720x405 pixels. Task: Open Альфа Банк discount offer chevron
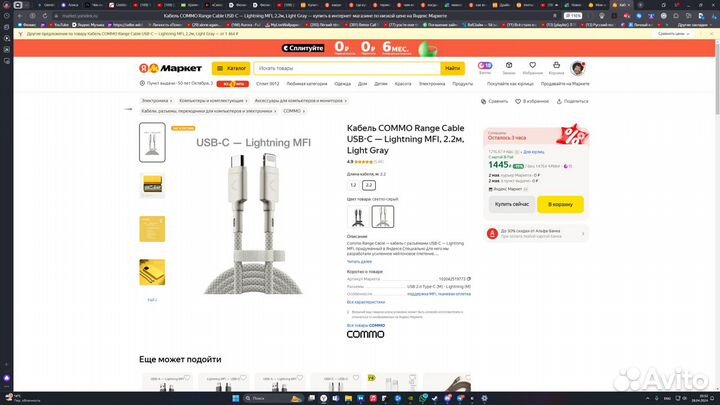click(x=583, y=234)
